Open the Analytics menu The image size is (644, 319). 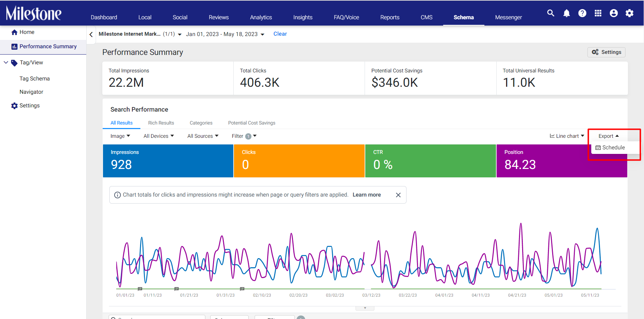tap(261, 17)
